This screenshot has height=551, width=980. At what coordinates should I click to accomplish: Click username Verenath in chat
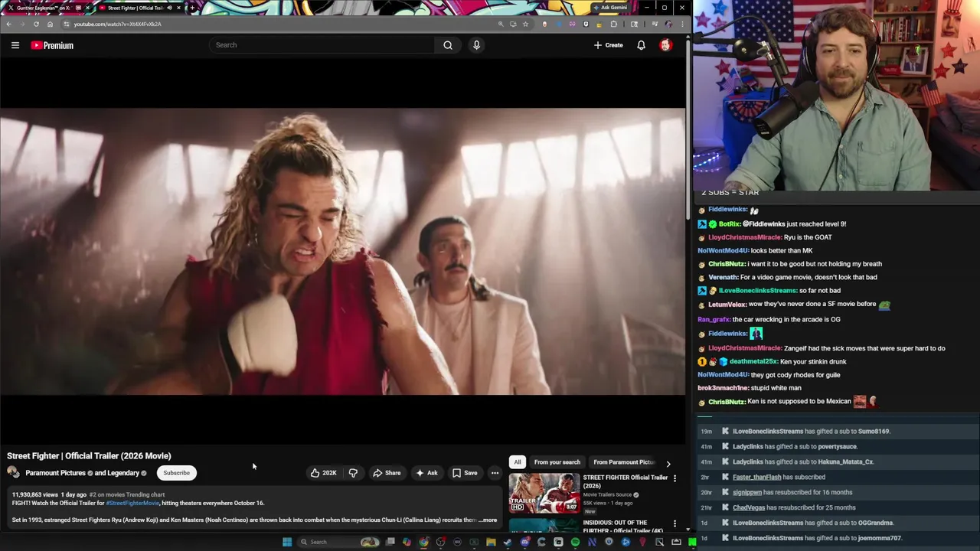[x=723, y=277]
